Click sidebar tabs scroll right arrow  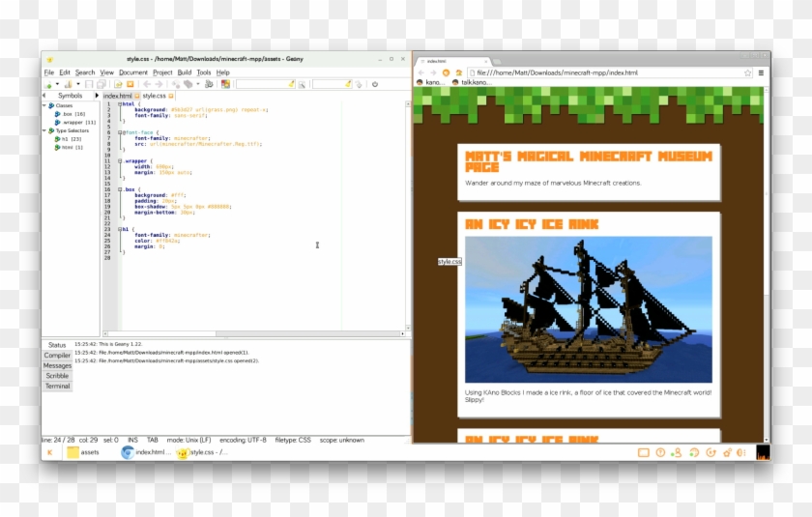pos(97,96)
